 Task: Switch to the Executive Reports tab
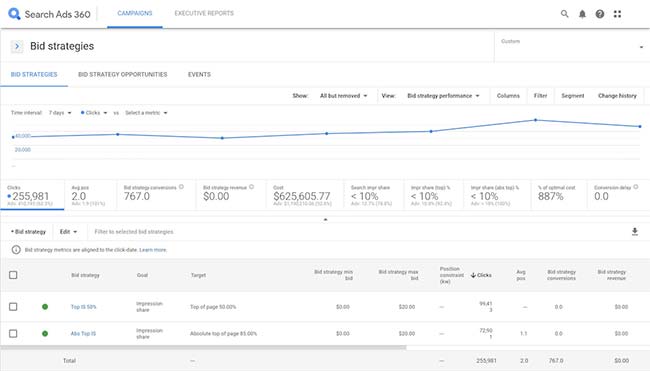(x=204, y=13)
